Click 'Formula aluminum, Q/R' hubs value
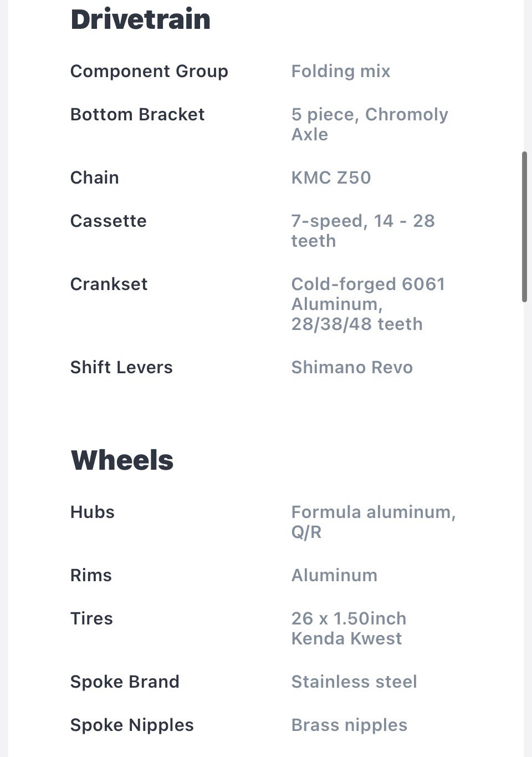 [374, 522]
